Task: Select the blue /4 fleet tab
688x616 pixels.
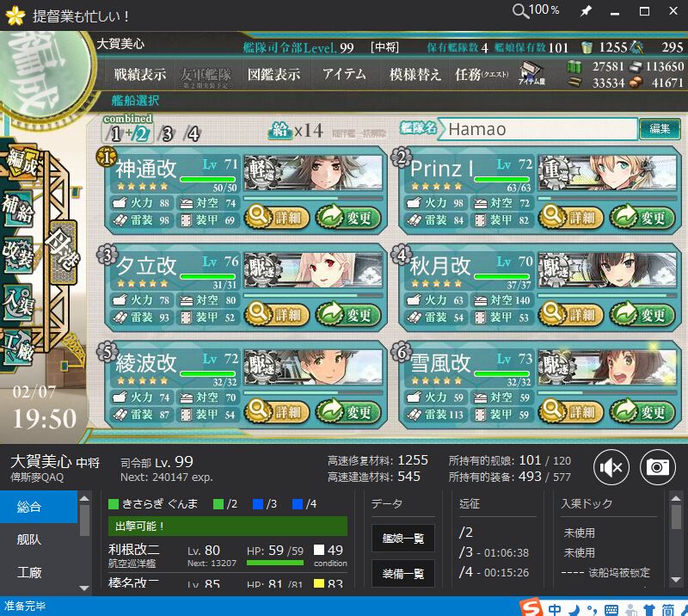Action: point(304,503)
